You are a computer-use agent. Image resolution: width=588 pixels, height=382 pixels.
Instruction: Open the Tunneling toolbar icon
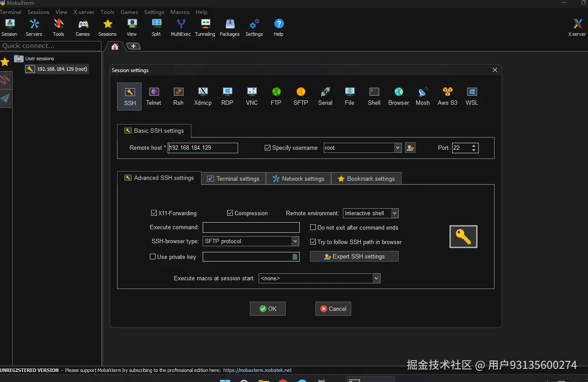click(x=205, y=28)
